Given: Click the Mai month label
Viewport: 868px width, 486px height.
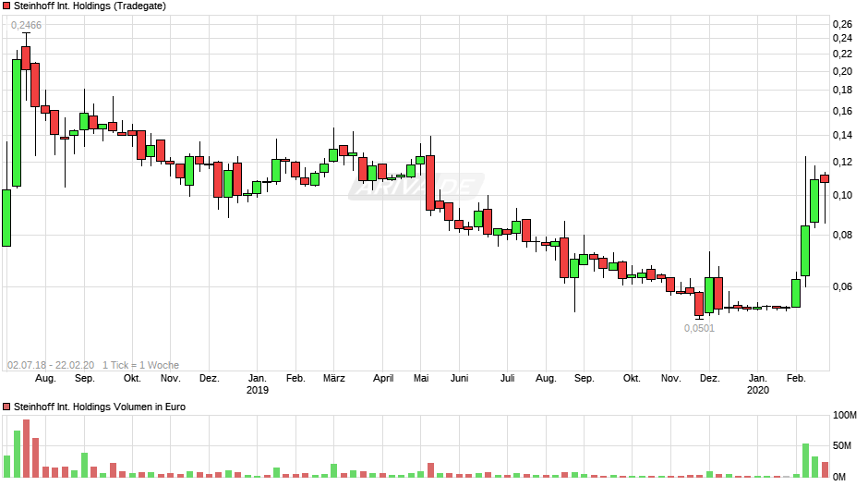Looking at the screenshot, I should point(421,378).
